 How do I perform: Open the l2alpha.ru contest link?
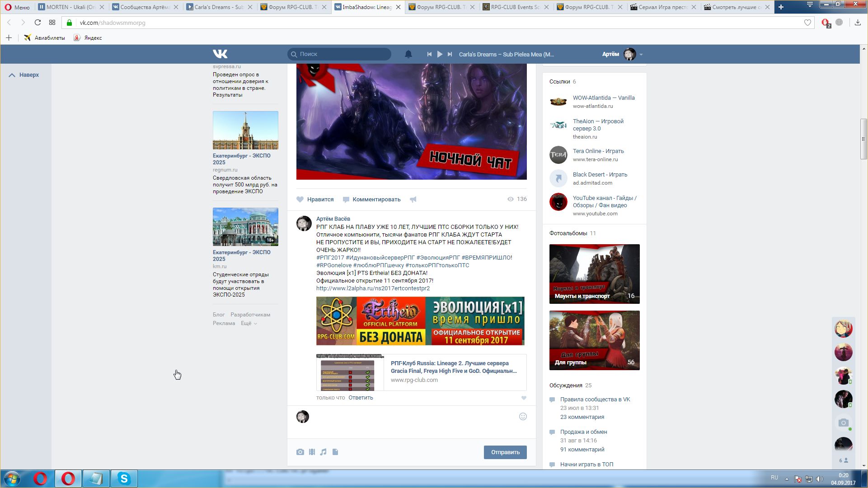pyautogui.click(x=373, y=288)
